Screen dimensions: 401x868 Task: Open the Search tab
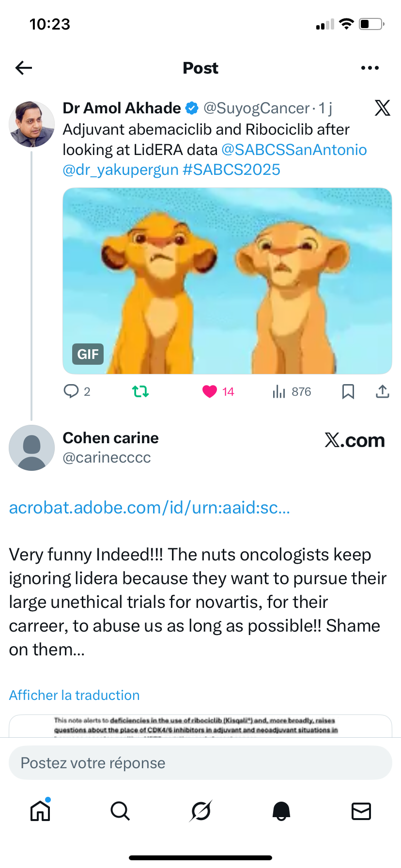click(x=120, y=811)
